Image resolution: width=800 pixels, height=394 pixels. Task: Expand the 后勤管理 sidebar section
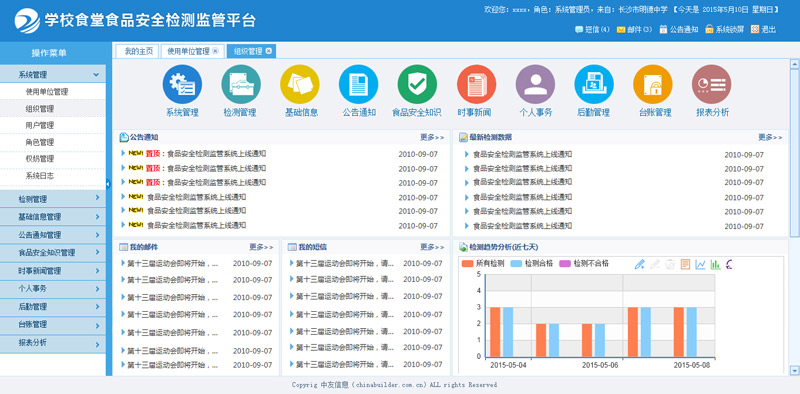[x=53, y=306]
